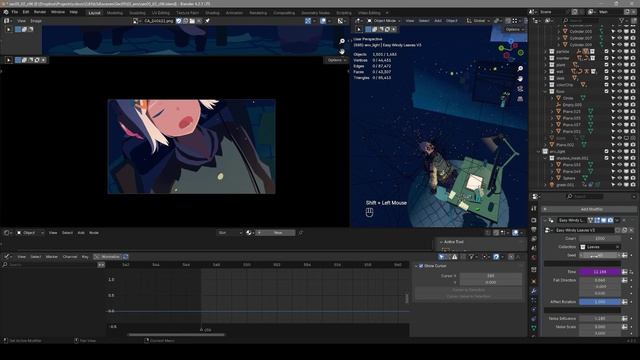The width and height of the screenshot is (640, 360).
Task: Click the Add Modifier button
Action: tap(590, 209)
